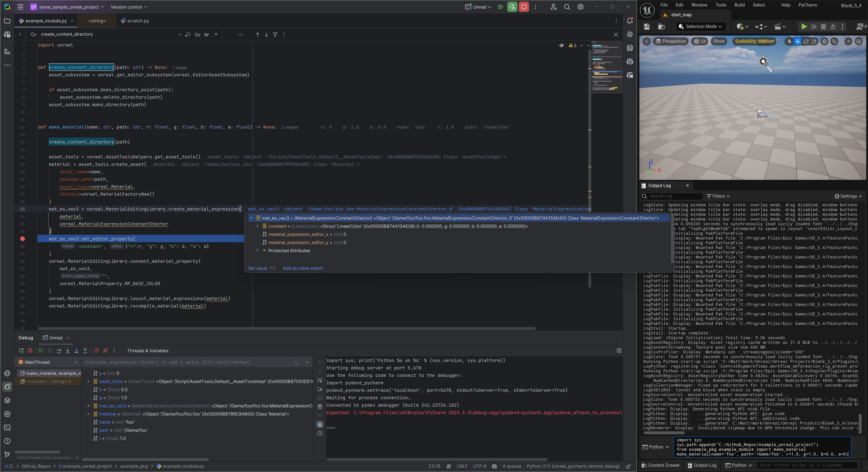The width and height of the screenshot is (868, 472).
Task: Select translate move tool in Unreal viewport
Action: 798,41
